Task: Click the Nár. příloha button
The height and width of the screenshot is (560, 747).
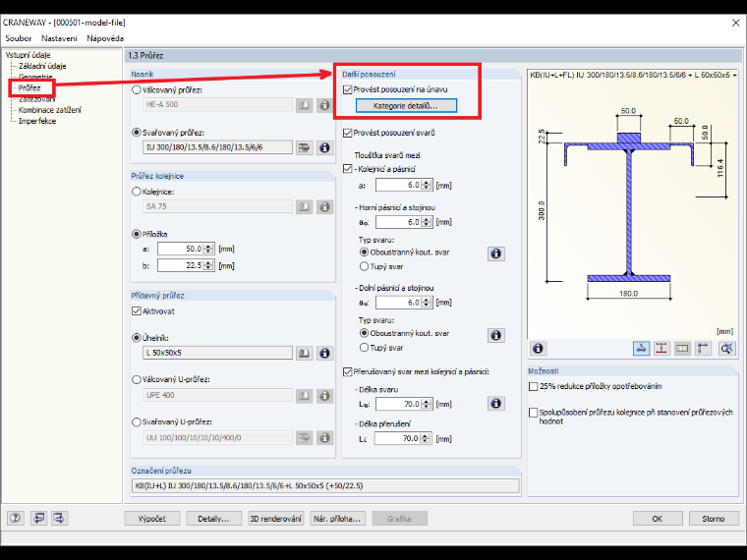Action: (x=338, y=519)
